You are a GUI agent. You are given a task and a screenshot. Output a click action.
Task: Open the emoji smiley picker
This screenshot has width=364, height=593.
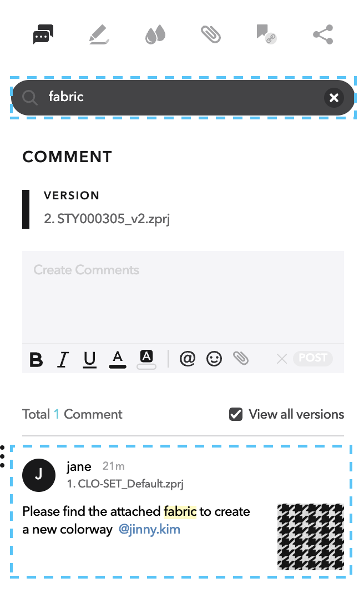[214, 359]
